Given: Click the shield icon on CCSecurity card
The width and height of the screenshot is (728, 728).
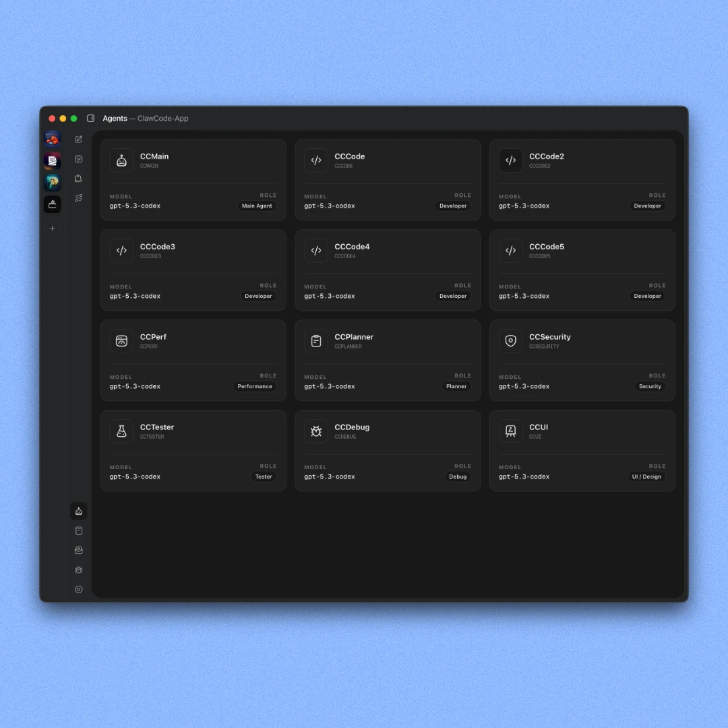Looking at the screenshot, I should (x=510, y=341).
